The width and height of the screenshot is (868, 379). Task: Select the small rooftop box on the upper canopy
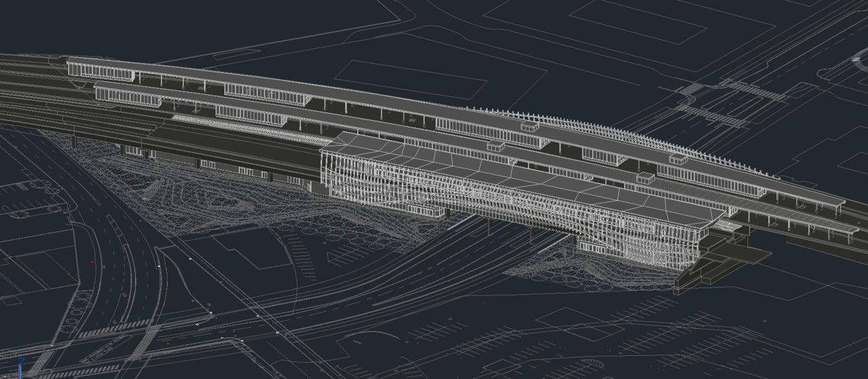(x=530, y=126)
